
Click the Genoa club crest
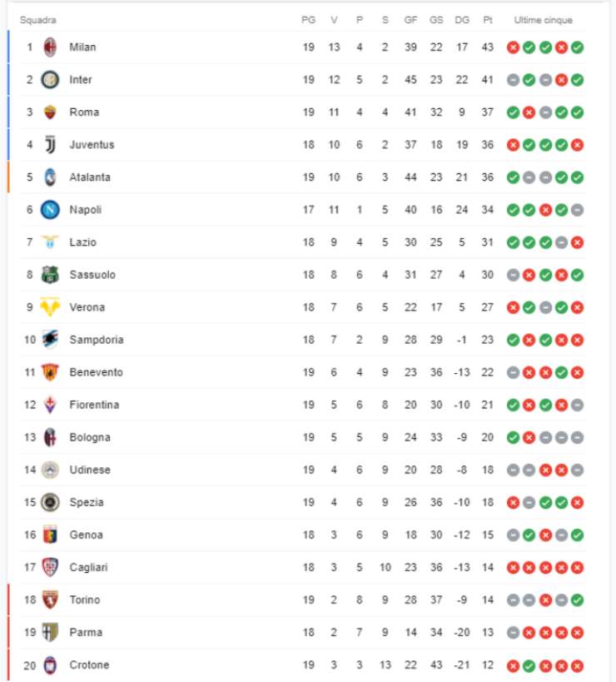coord(50,535)
